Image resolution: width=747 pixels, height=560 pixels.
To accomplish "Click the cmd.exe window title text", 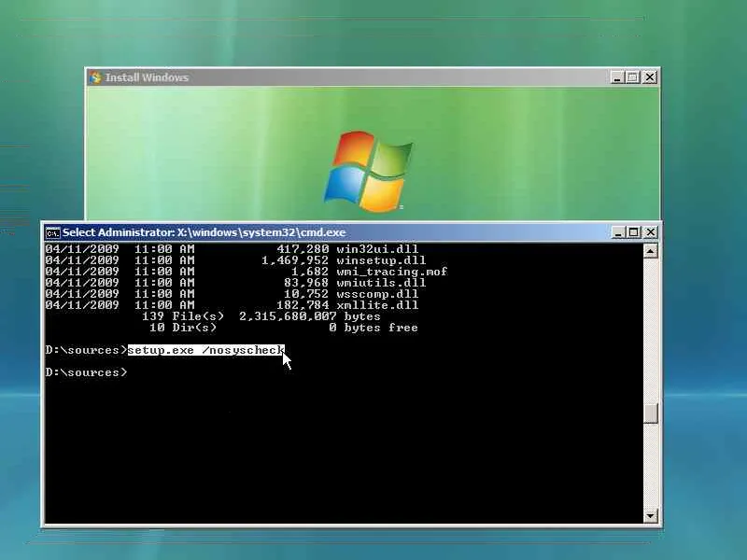I will (x=204, y=232).
